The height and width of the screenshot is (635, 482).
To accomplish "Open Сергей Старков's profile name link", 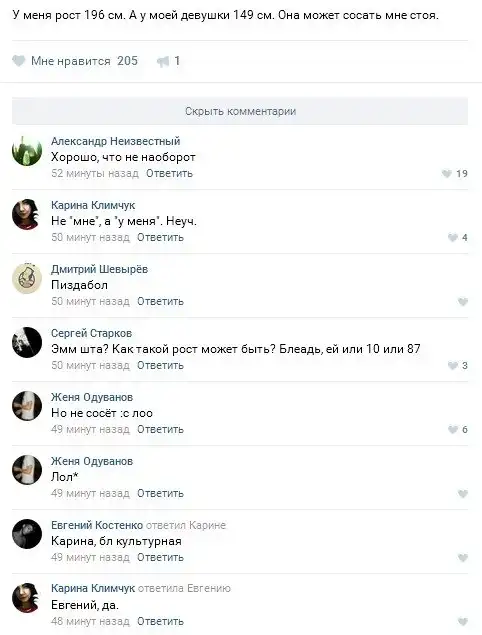I will tap(92, 333).
